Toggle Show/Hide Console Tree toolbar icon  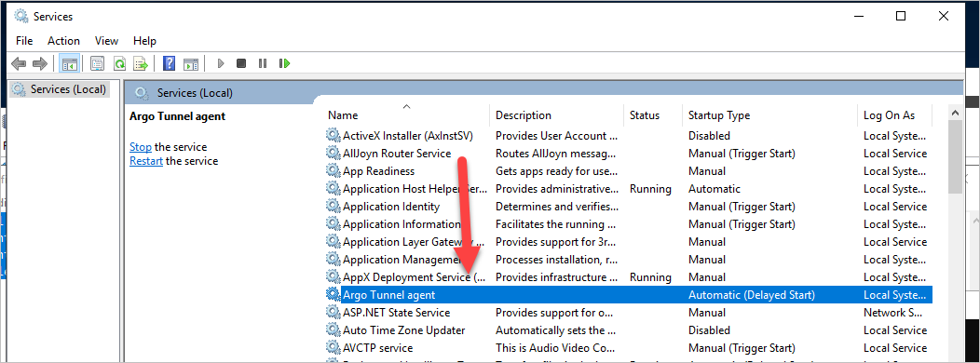tap(69, 63)
